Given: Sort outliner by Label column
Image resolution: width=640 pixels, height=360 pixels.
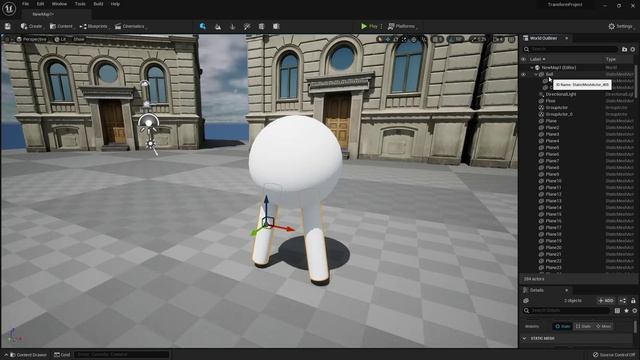Looking at the screenshot, I should point(535,59).
